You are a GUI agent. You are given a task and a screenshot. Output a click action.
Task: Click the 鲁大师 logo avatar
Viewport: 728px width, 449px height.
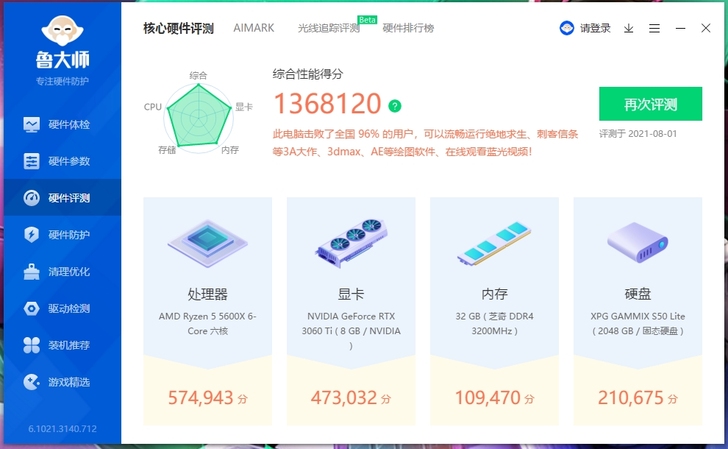tap(62, 31)
